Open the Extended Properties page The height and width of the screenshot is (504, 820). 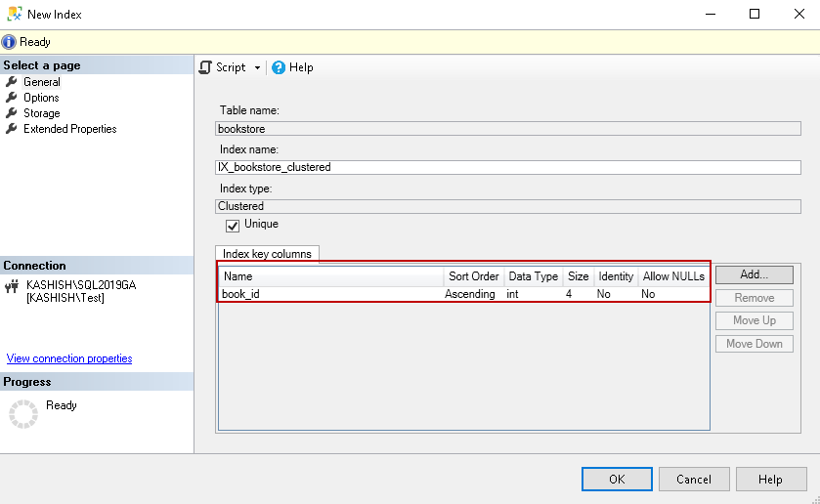point(69,129)
